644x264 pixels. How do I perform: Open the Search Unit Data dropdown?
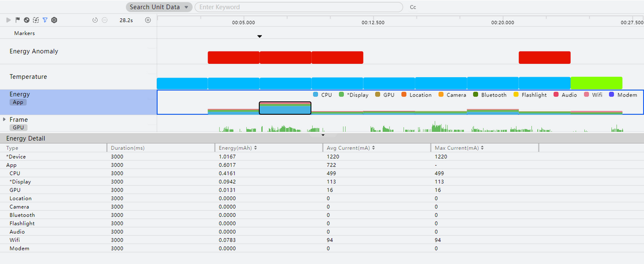tap(159, 8)
